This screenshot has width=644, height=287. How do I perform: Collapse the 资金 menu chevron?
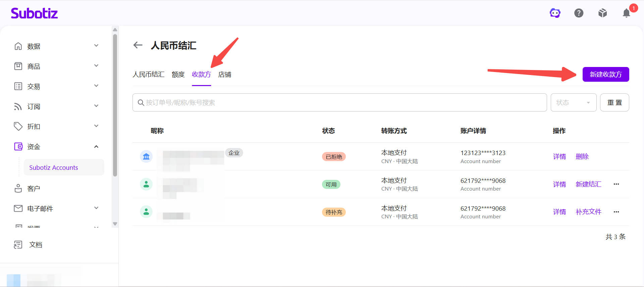point(96,147)
